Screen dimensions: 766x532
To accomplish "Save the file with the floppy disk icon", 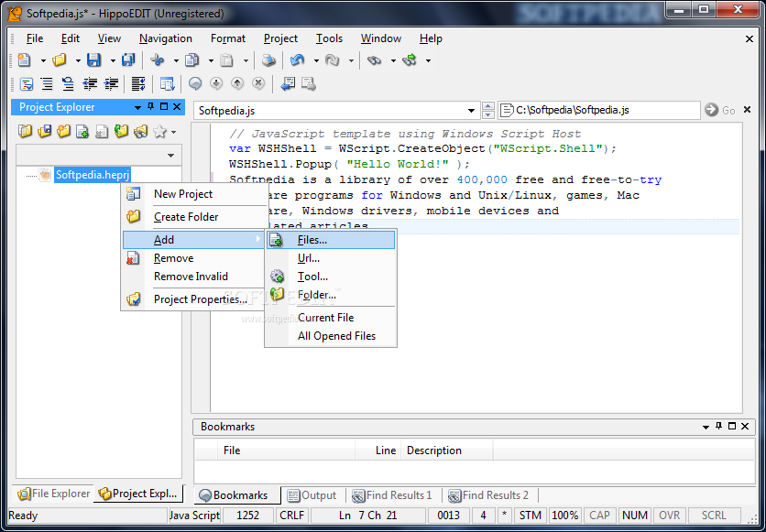I will click(93, 60).
